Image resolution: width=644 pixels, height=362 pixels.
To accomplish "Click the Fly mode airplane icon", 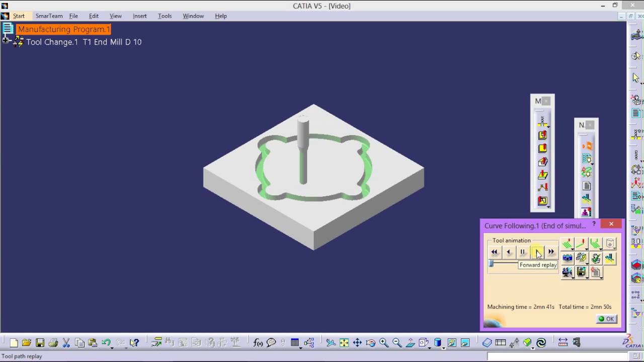I will pos(331,343).
